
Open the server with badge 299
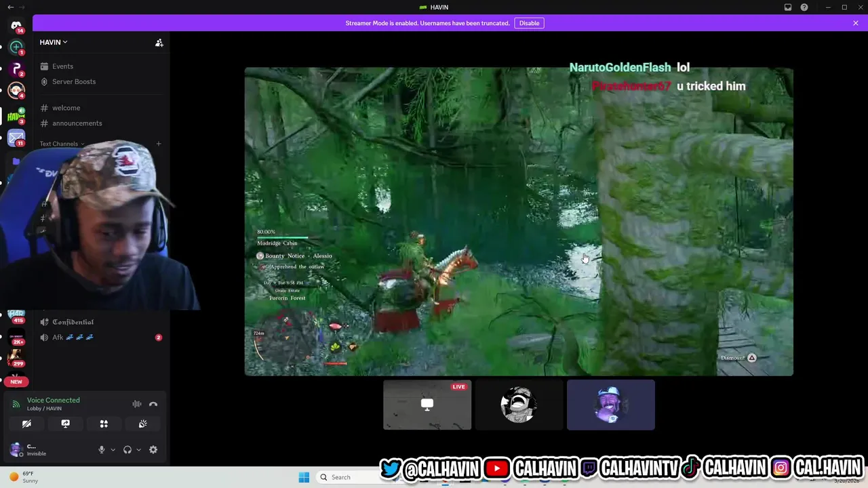tap(16, 357)
